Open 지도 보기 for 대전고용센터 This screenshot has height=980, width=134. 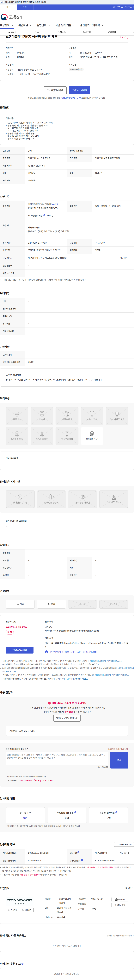(x=125, y=853)
